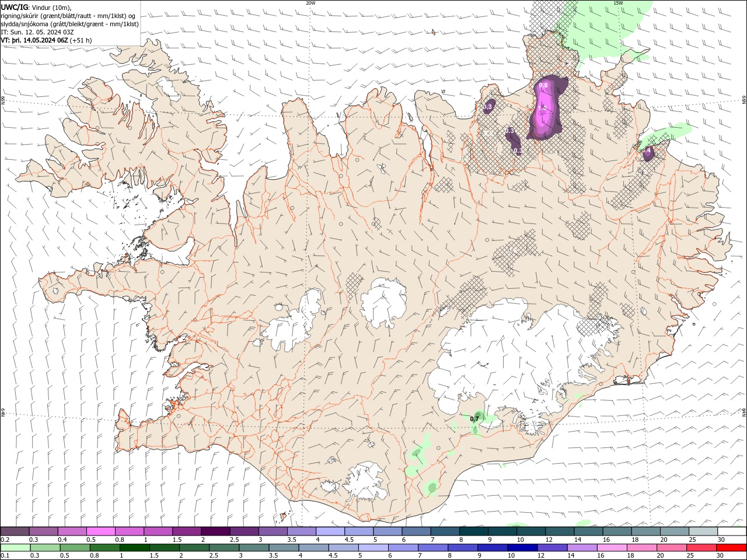Select the 0.3 swatch in the purple snow scale

43,531
